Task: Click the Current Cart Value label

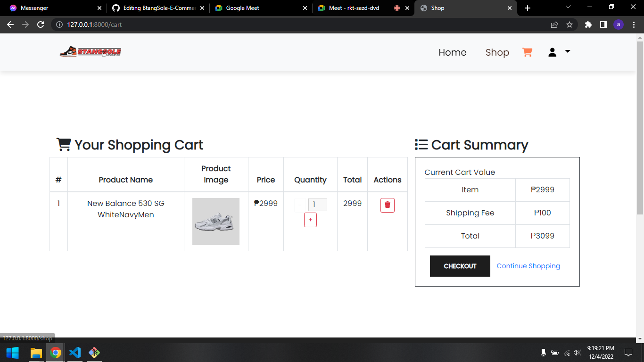Action: pyautogui.click(x=460, y=172)
